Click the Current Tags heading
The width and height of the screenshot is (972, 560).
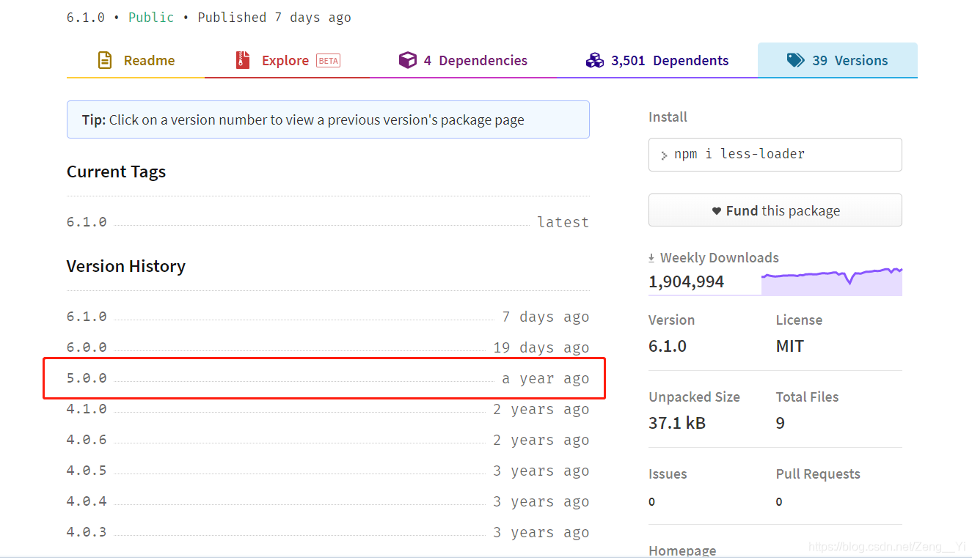pos(116,172)
